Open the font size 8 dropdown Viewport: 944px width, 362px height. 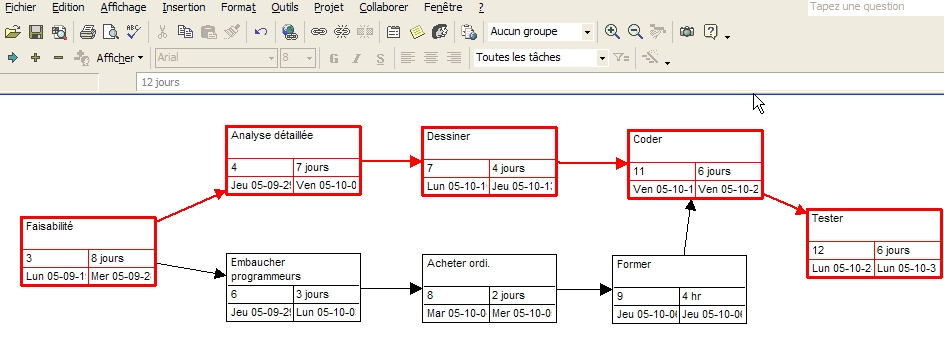(309, 58)
